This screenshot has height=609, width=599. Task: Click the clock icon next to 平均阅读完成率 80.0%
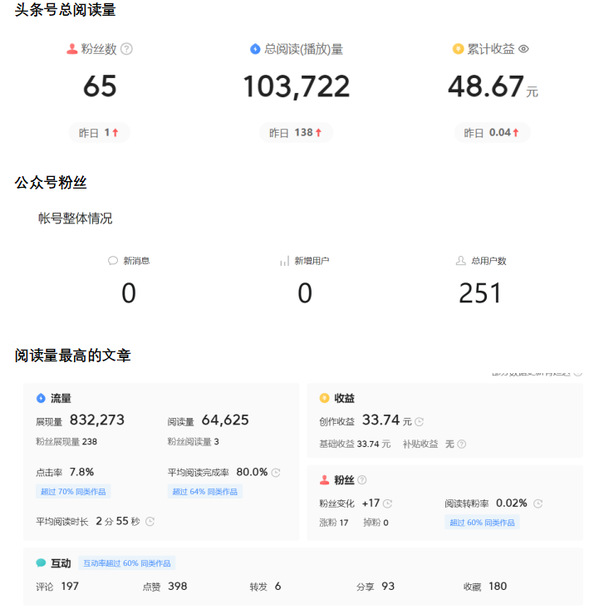pos(276,473)
